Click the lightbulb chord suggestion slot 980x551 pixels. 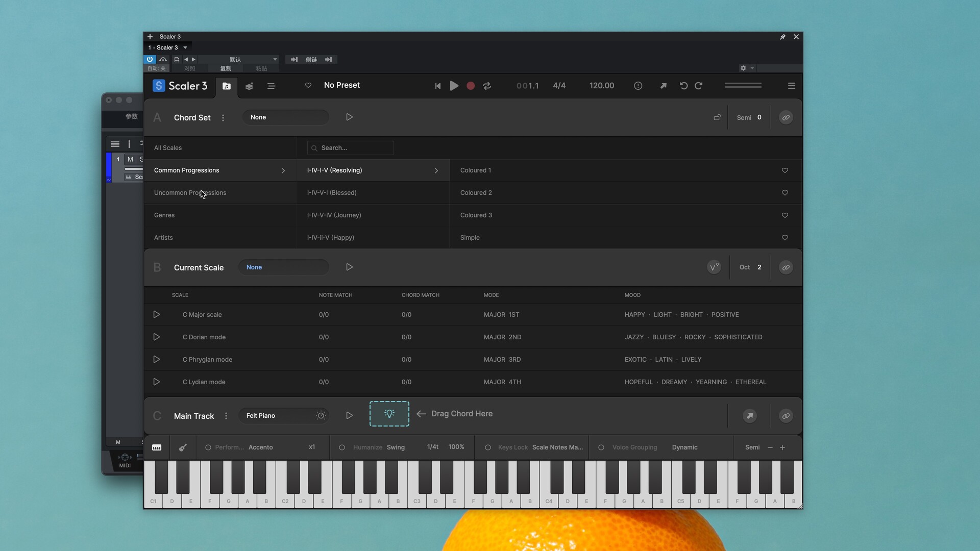click(x=389, y=414)
